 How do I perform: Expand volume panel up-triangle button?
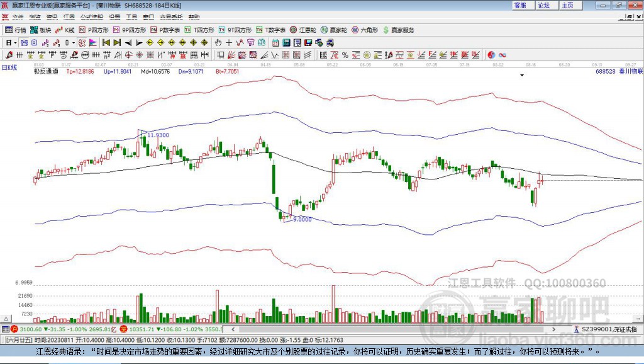(6, 319)
